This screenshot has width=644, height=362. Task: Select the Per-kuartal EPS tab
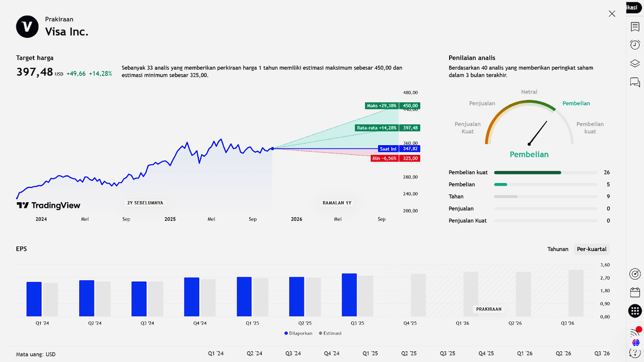[591, 249]
